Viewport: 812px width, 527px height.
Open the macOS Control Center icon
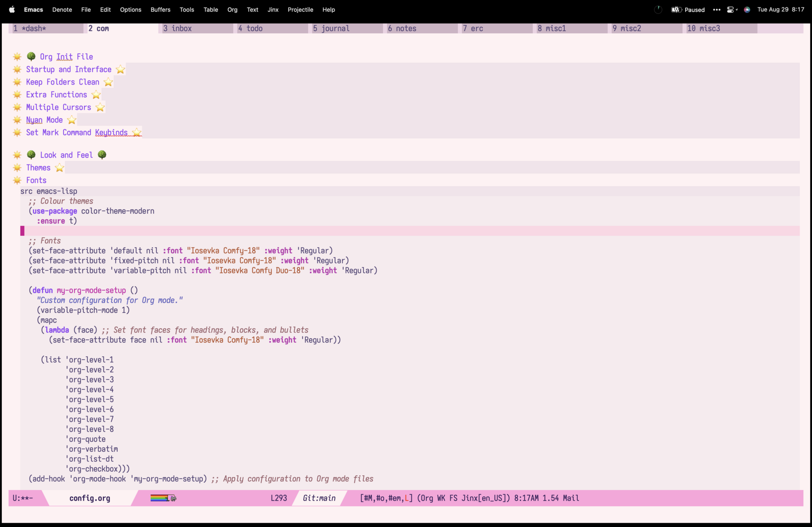pos(731,10)
